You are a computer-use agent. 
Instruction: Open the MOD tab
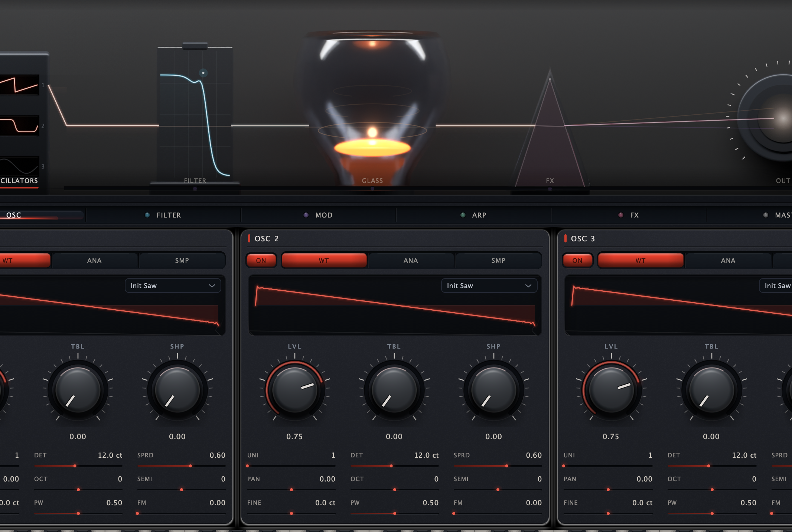tap(319, 215)
